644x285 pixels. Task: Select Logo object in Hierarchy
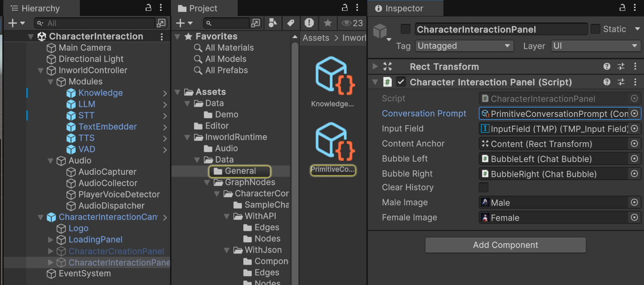tap(78, 228)
